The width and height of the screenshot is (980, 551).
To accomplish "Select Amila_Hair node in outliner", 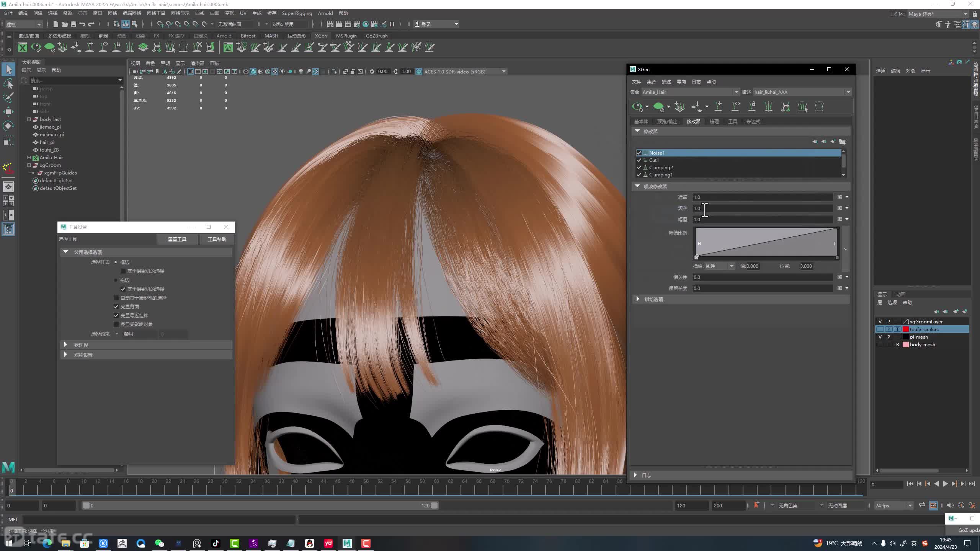I will [x=51, y=157].
